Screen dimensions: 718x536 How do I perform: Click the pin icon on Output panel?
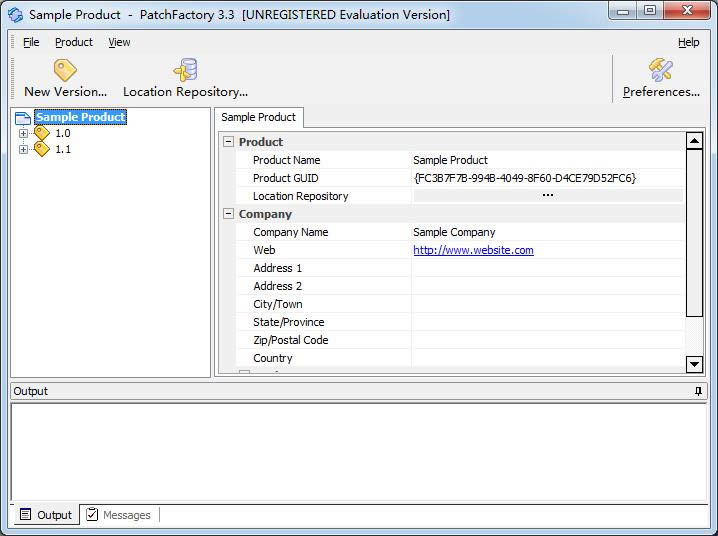698,391
